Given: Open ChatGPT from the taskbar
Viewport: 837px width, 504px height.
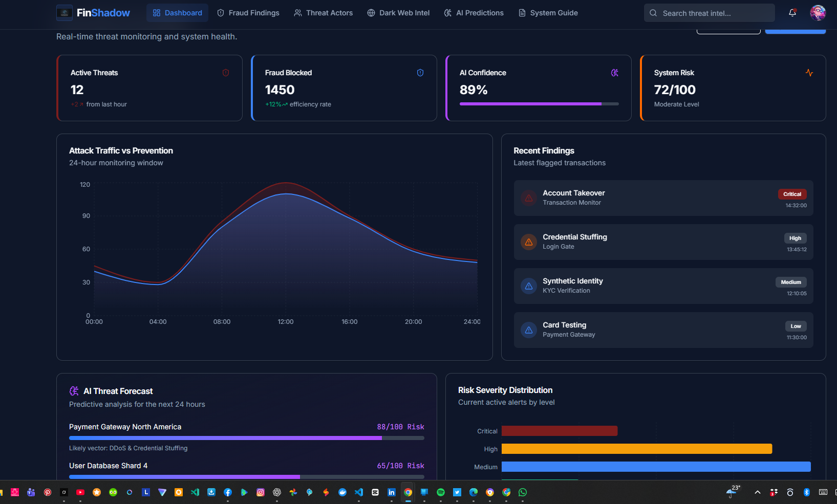Looking at the screenshot, I should click(277, 492).
